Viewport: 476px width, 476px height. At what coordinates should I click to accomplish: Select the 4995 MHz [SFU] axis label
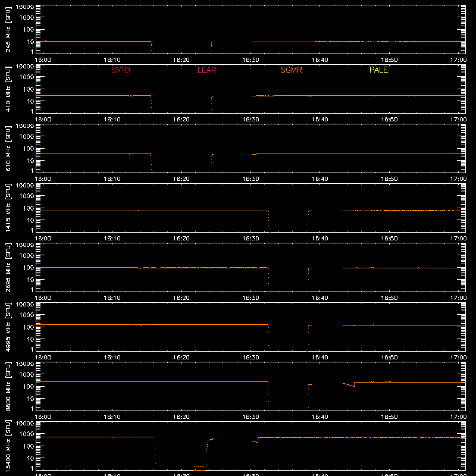coord(8,327)
